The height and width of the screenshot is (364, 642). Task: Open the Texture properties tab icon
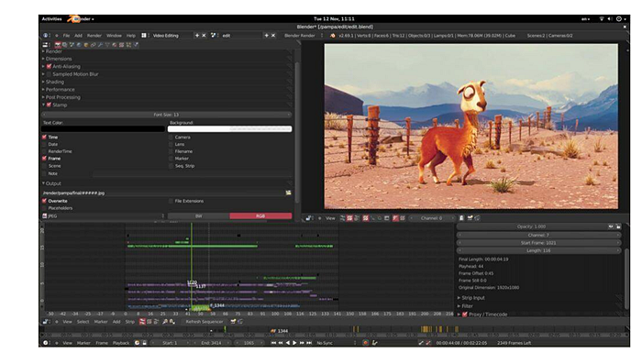pos(122,45)
